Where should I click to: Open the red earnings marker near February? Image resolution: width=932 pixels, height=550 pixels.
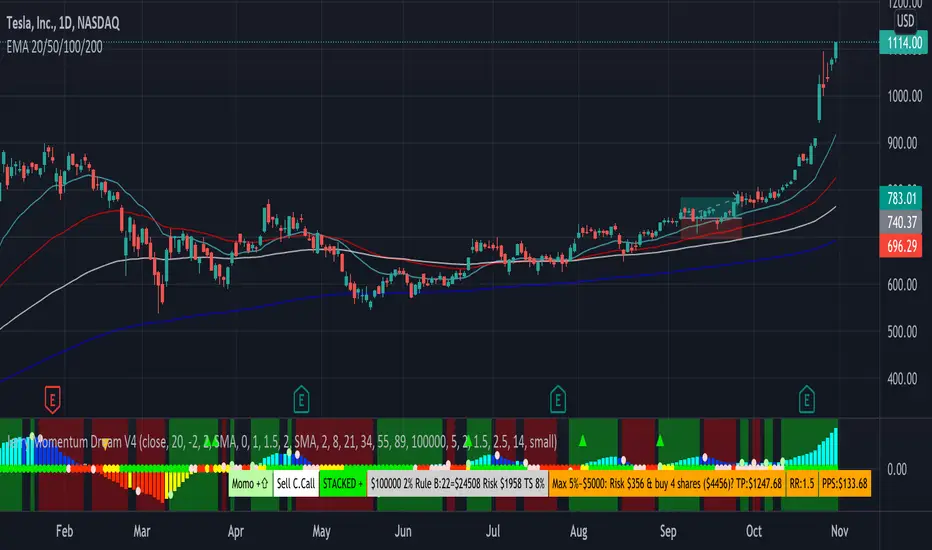(x=52, y=400)
